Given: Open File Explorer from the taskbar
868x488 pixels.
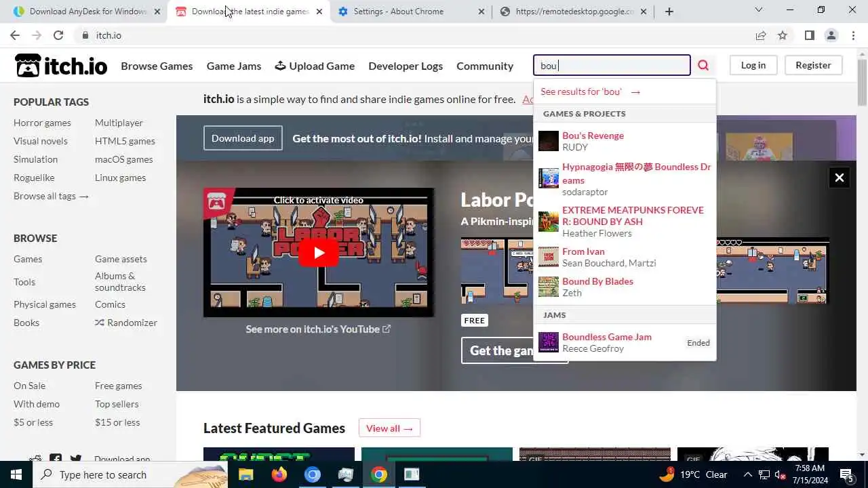Looking at the screenshot, I should point(245,474).
